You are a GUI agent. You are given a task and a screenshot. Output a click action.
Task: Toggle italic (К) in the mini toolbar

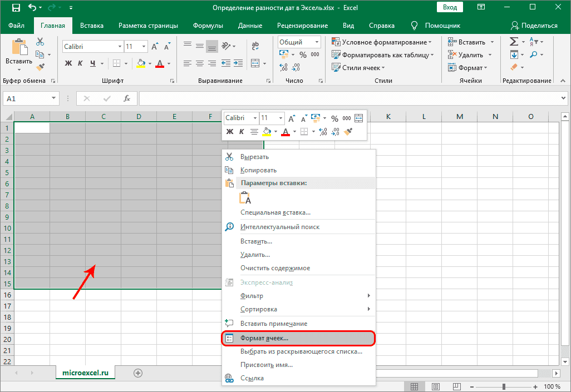click(242, 132)
